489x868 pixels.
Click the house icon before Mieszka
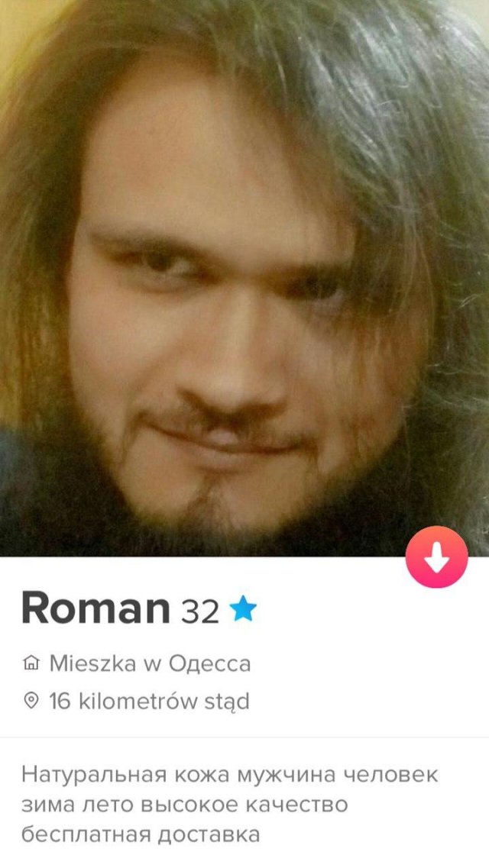31,663
